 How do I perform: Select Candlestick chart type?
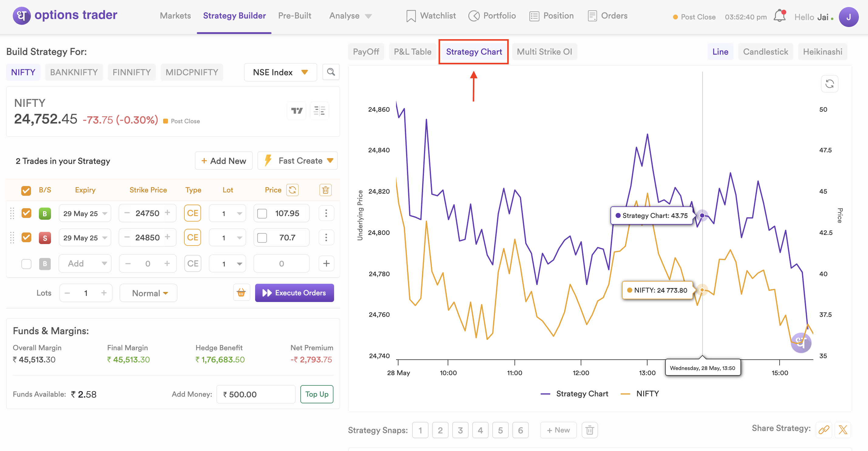(765, 52)
